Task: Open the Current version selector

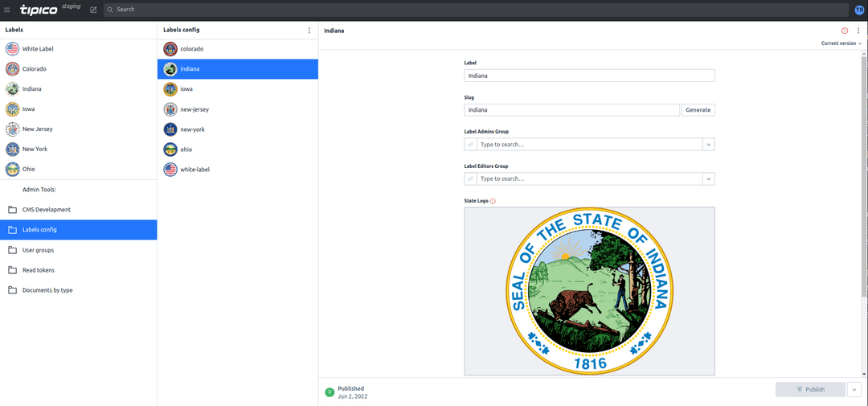Action: click(x=841, y=43)
